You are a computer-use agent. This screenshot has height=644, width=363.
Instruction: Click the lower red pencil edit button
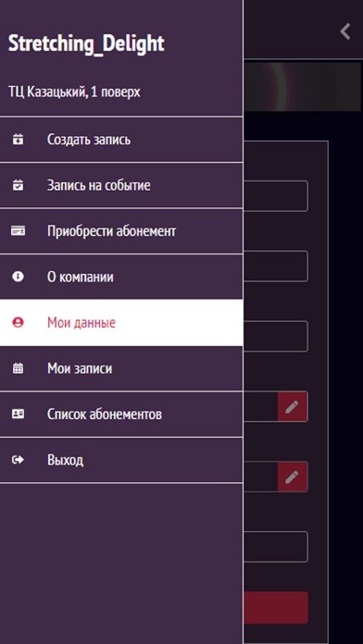coord(293,477)
